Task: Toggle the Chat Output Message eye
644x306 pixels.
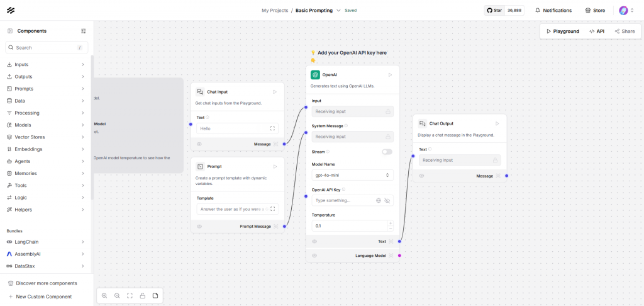Action: [421, 176]
